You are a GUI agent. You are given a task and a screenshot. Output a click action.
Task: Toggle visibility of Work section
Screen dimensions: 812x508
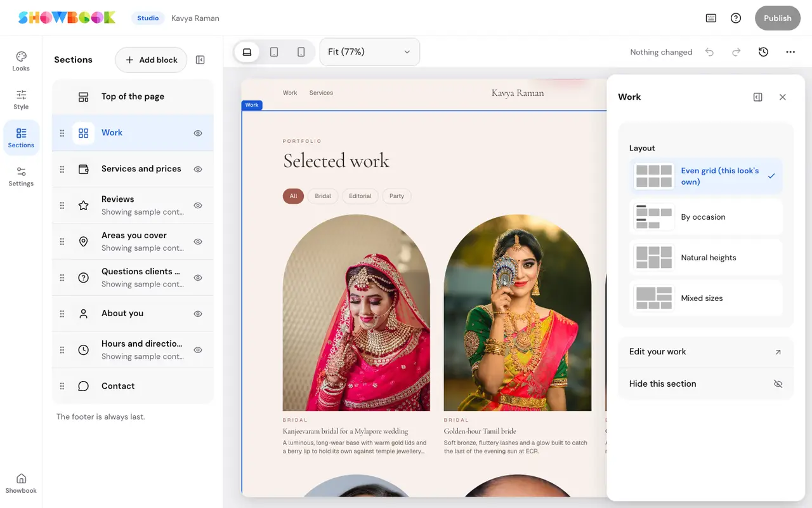198,133
